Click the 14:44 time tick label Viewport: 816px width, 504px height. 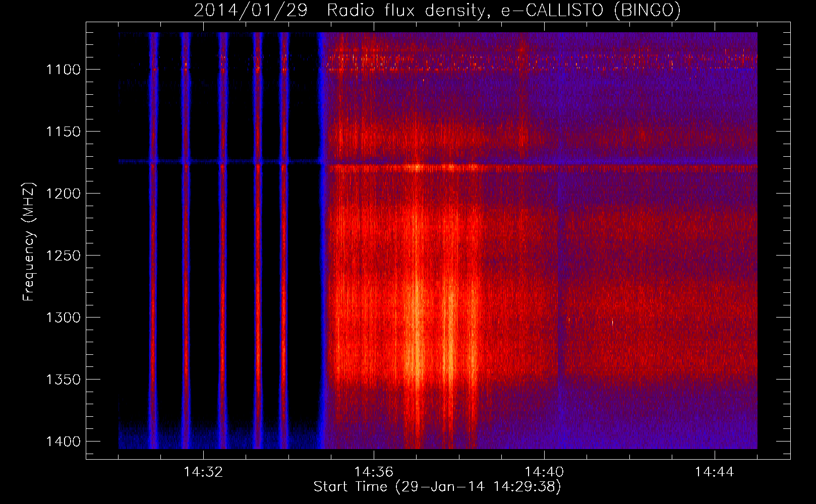pos(715,472)
